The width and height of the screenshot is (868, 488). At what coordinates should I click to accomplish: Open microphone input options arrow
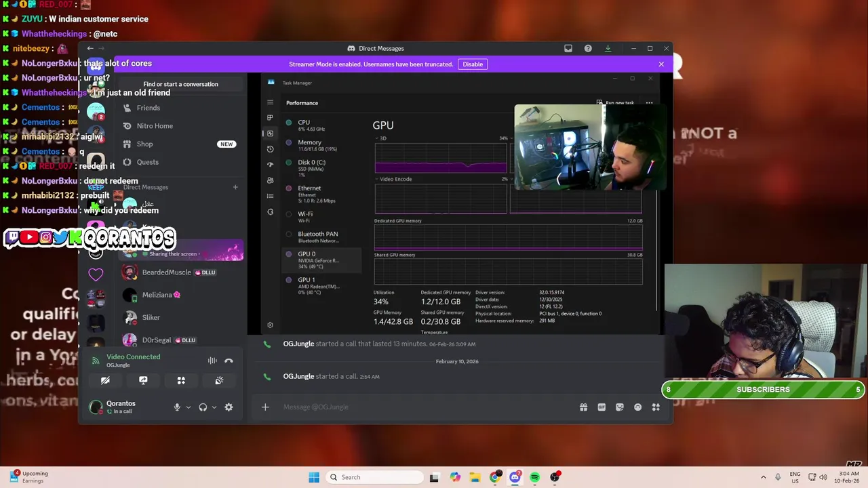click(x=188, y=407)
